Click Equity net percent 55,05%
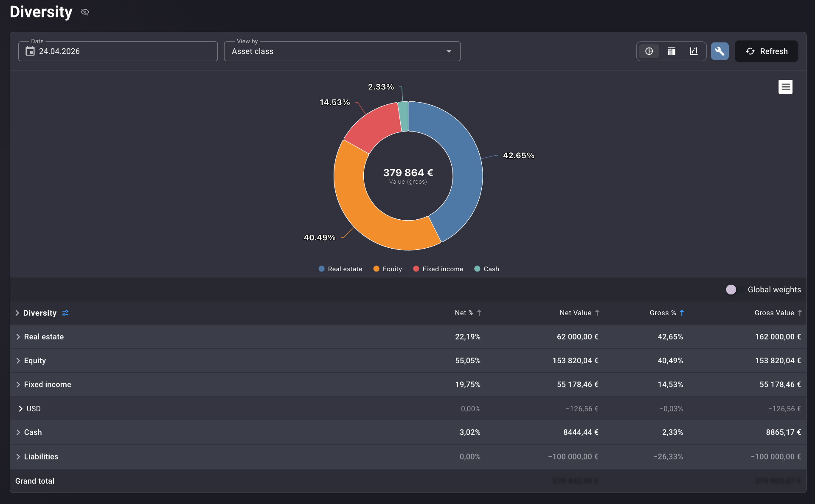Screen dimensions: 815x504 click(x=468, y=361)
